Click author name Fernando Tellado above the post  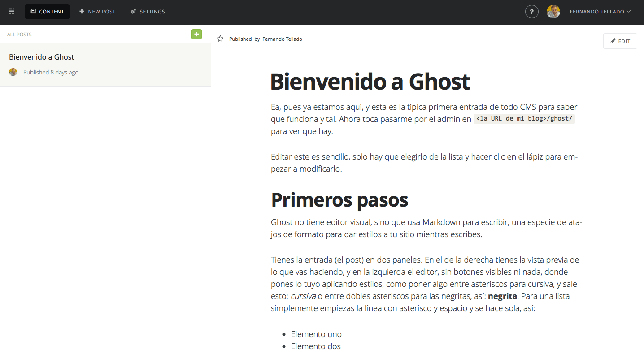(x=282, y=39)
